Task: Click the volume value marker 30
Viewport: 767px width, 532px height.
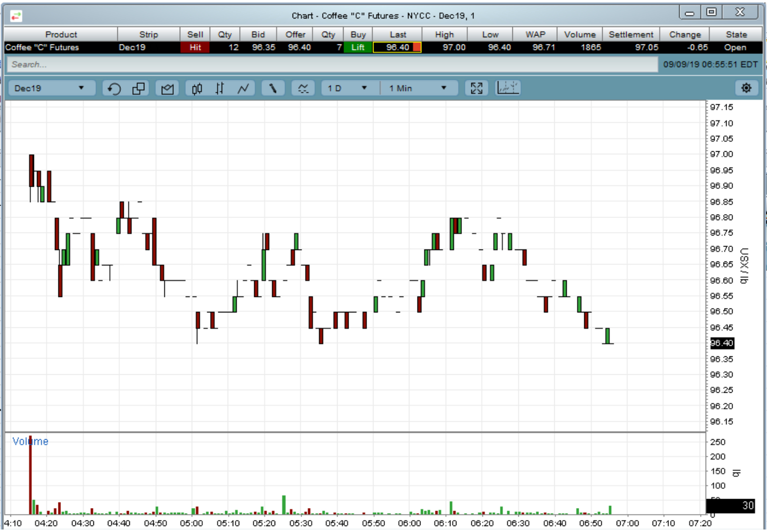Action: click(x=731, y=506)
